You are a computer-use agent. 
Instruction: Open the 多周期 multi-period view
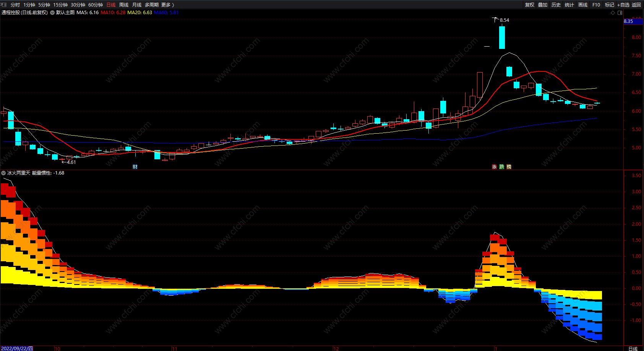pyautogui.click(x=151, y=5)
